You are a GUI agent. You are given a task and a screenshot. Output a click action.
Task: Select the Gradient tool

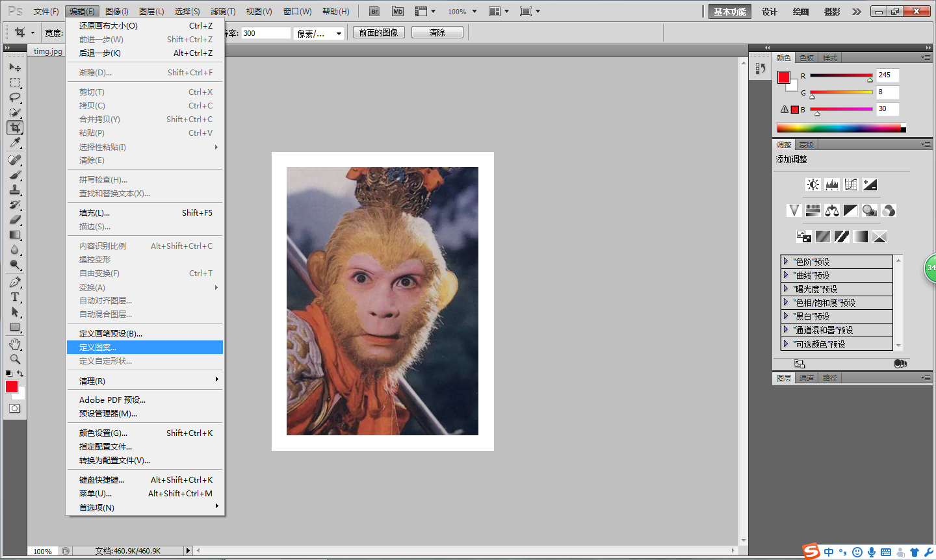15,235
